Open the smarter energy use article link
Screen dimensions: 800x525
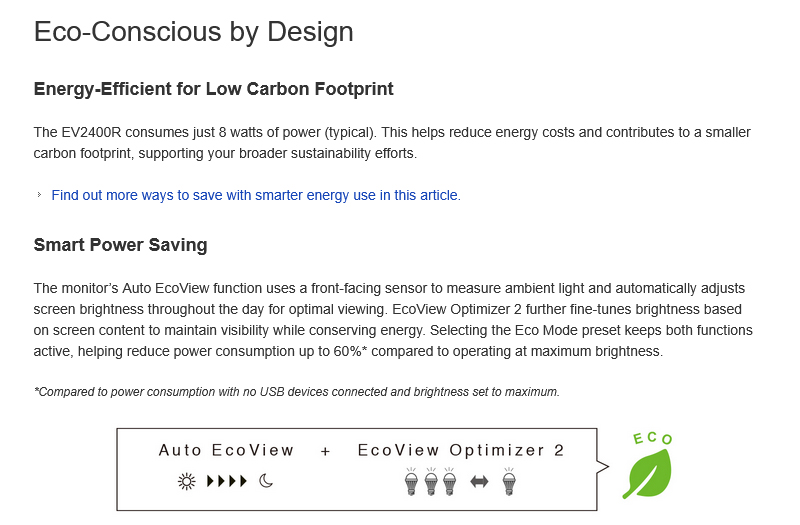[x=255, y=195]
